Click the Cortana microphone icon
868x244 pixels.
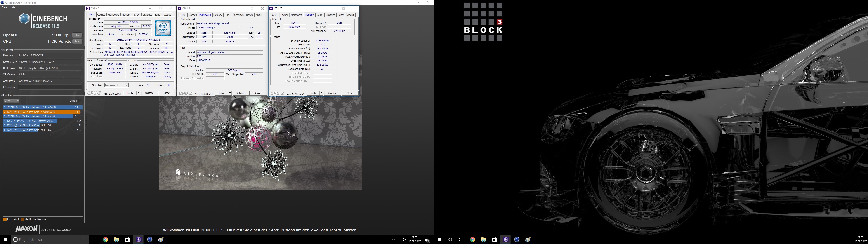click(84, 240)
